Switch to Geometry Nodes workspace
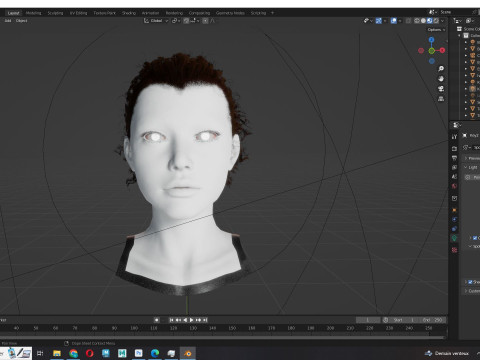Viewport: 480px width, 360px height. pyautogui.click(x=230, y=13)
